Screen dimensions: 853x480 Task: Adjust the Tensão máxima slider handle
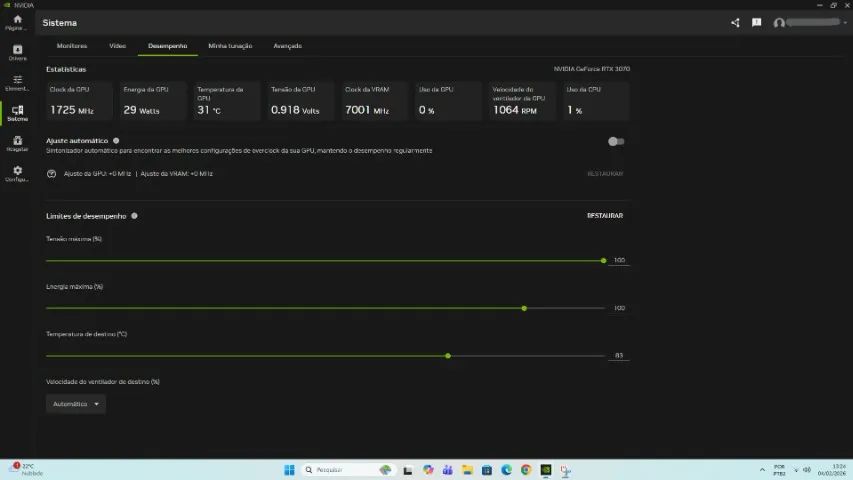[x=603, y=261]
